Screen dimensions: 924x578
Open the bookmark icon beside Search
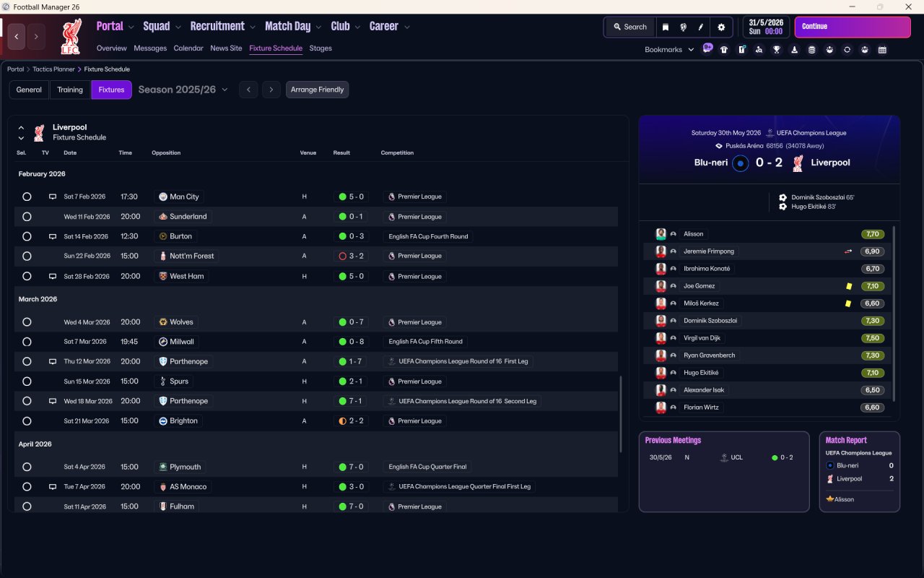click(666, 27)
